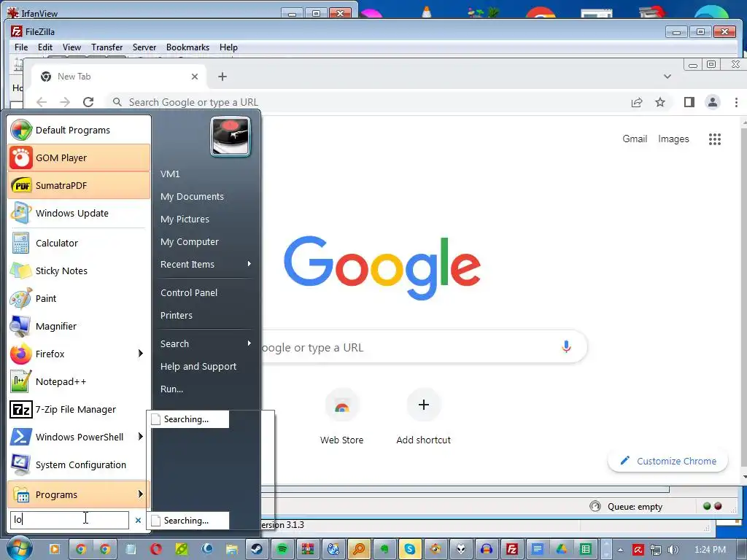The height and width of the screenshot is (560, 747).
Task: Open Steam from the taskbar
Action: [257, 549]
